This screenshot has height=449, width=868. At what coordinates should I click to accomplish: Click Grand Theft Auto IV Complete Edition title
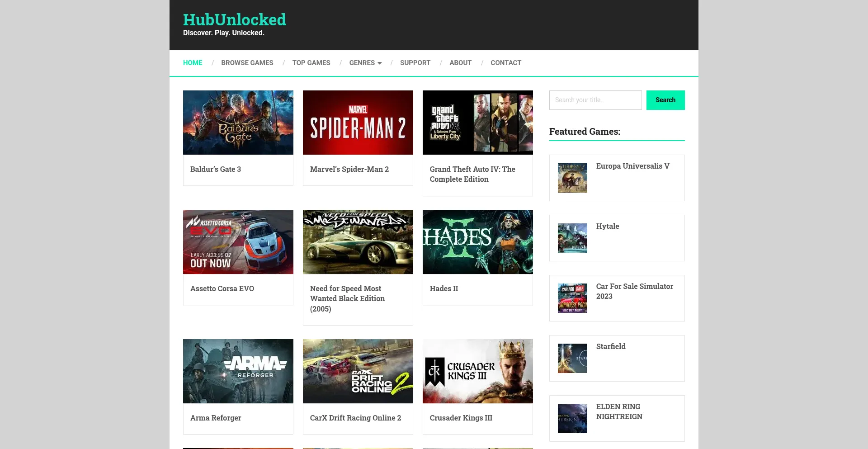[472, 174]
